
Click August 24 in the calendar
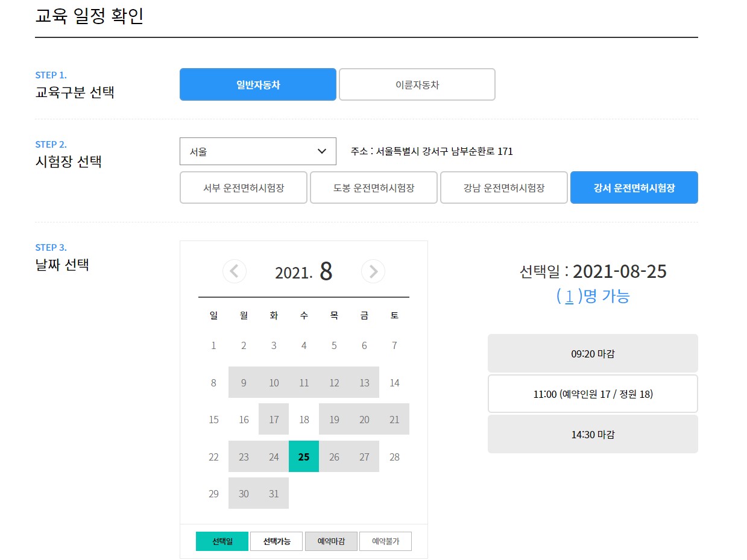pyautogui.click(x=274, y=456)
